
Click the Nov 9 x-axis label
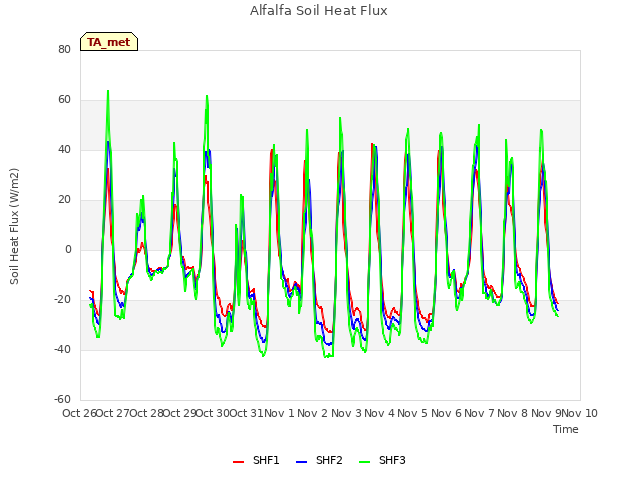pyautogui.click(x=546, y=413)
